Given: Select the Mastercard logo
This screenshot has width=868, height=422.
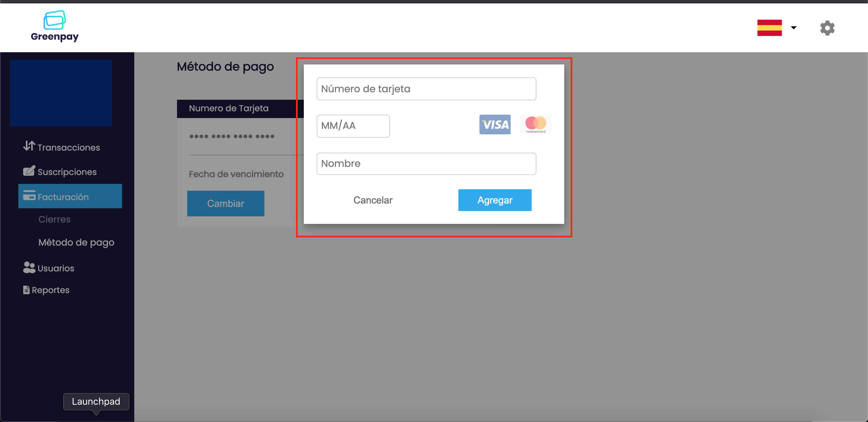Looking at the screenshot, I should pos(535,124).
